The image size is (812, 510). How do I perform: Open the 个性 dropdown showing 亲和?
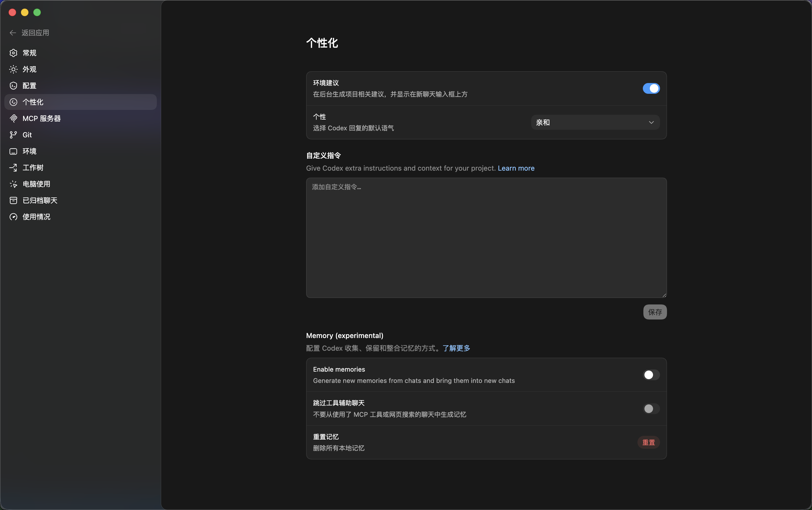595,123
